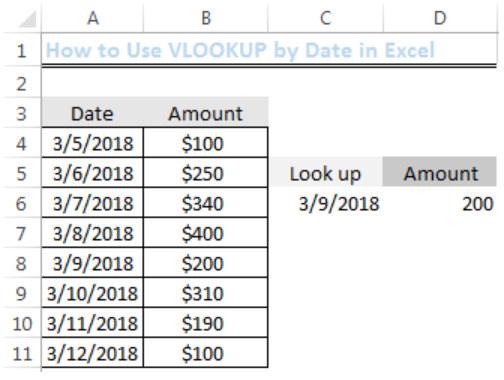Click the Amount header in column D
This screenshot has height=380, width=504.
(440, 173)
